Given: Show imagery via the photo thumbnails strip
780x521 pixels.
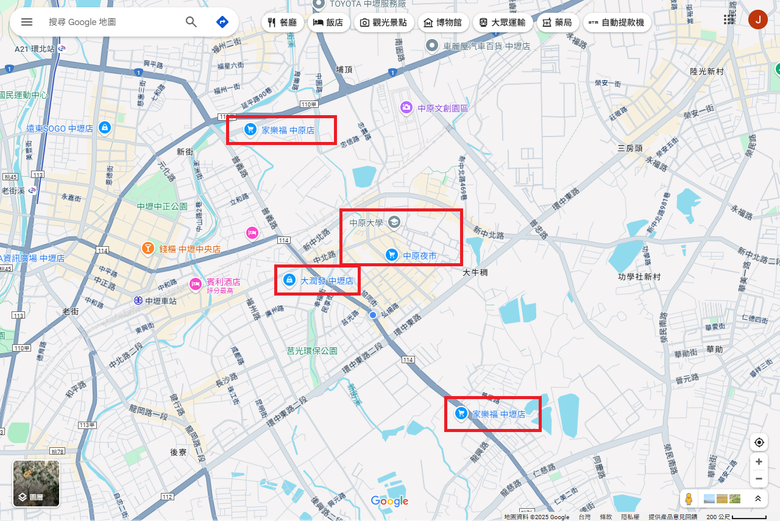Looking at the screenshot, I should pyautogui.click(x=722, y=498).
